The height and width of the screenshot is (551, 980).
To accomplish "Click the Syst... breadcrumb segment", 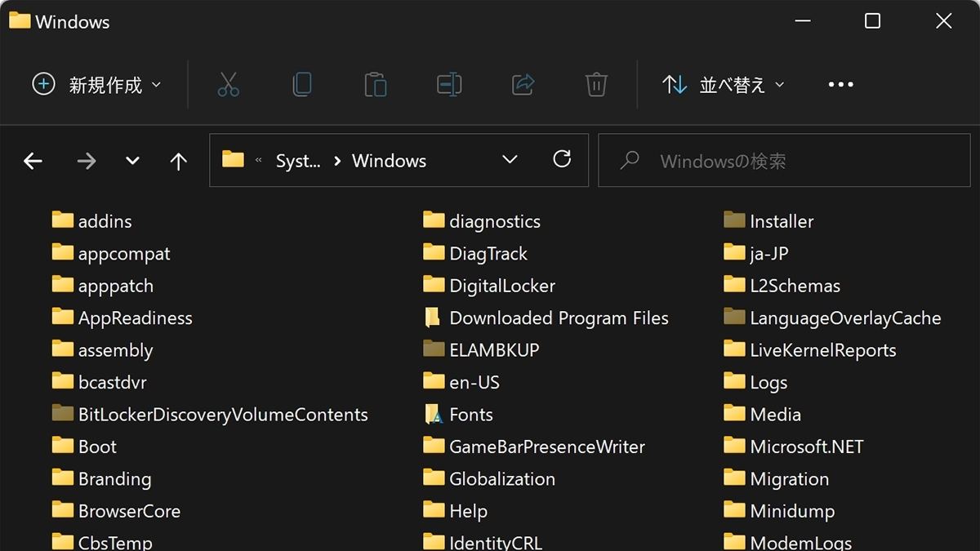I will [x=298, y=161].
